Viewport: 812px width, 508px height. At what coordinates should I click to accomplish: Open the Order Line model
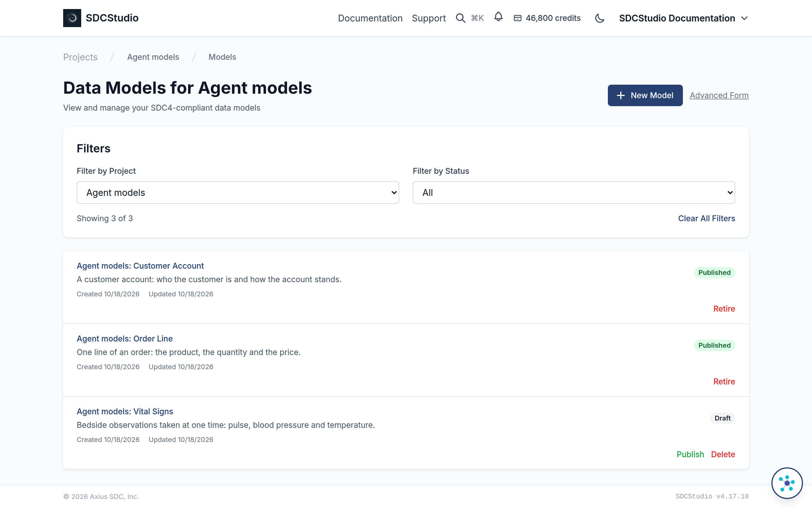(x=125, y=339)
